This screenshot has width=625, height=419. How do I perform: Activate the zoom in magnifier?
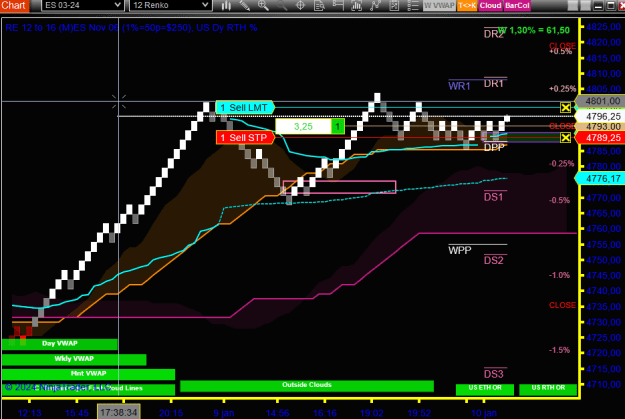(x=263, y=5)
